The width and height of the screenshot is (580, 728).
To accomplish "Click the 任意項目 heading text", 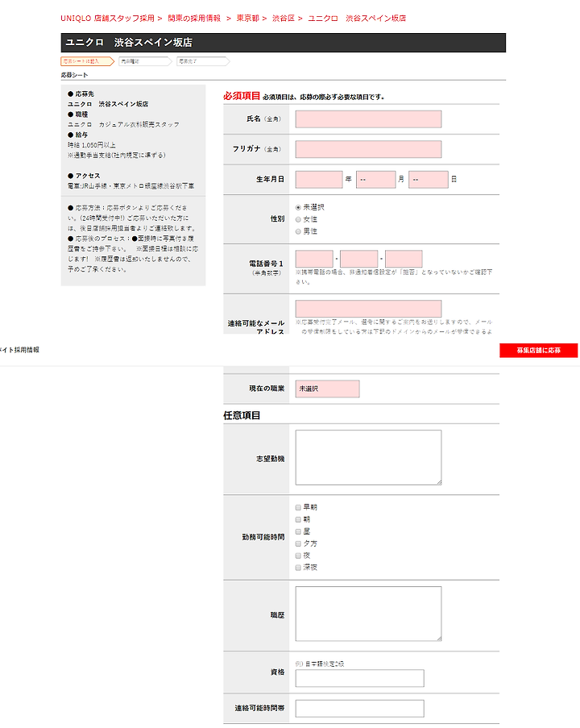I will [x=242, y=415].
